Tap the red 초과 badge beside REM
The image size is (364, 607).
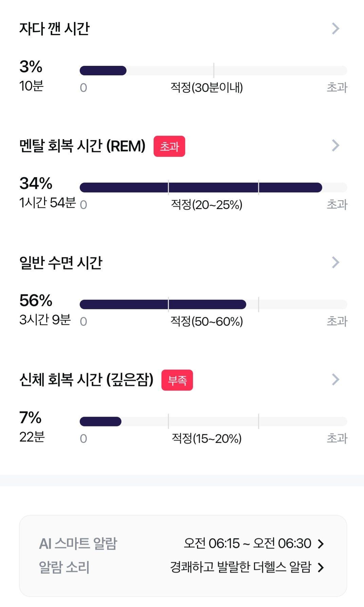click(x=169, y=146)
